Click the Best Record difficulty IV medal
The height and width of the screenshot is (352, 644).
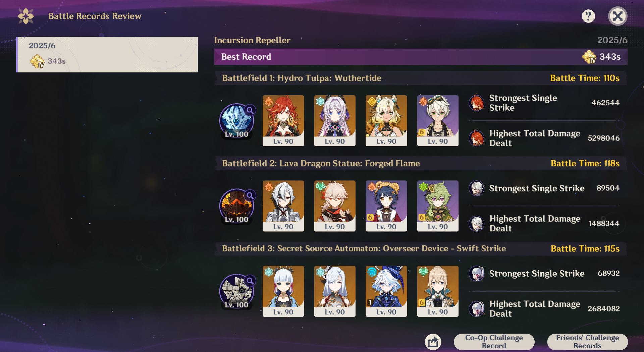click(x=589, y=57)
